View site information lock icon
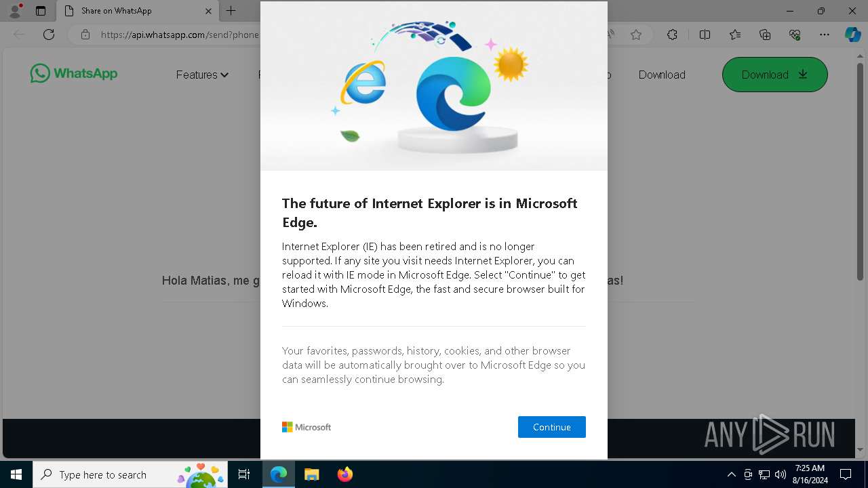The width and height of the screenshot is (868, 488). (x=85, y=35)
